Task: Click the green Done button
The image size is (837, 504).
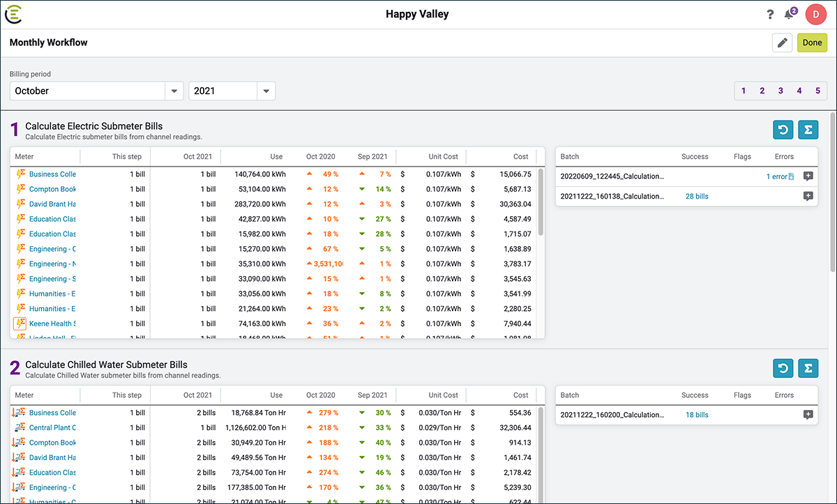Action: point(812,43)
